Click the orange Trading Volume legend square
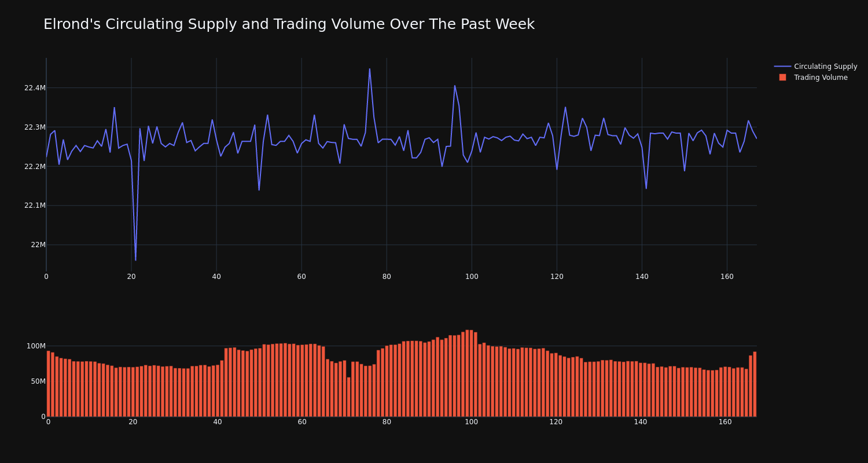This screenshot has height=463, width=868. (782, 78)
